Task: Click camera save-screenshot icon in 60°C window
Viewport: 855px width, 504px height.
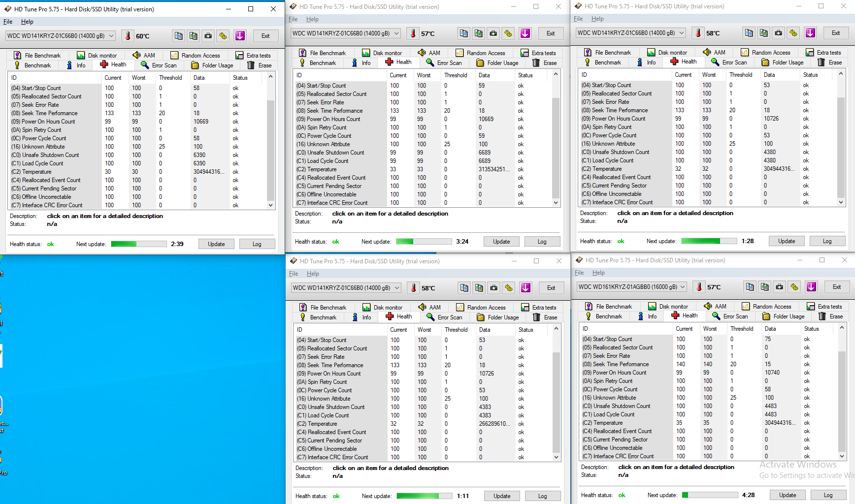Action: 208,36
